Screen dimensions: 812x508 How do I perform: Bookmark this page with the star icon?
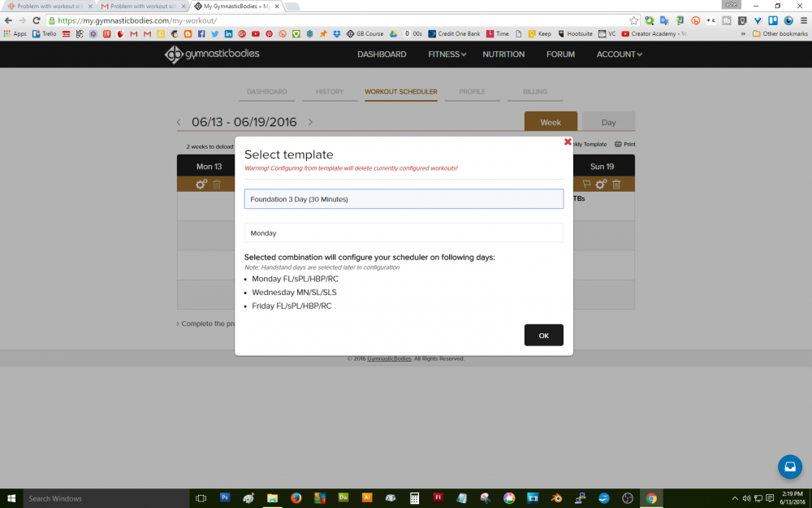(633, 21)
